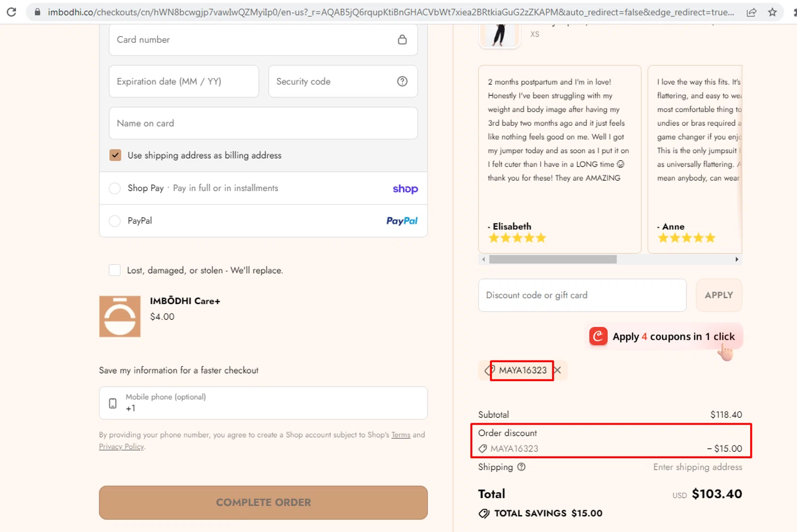Click the Enter shipping address text

(698, 467)
